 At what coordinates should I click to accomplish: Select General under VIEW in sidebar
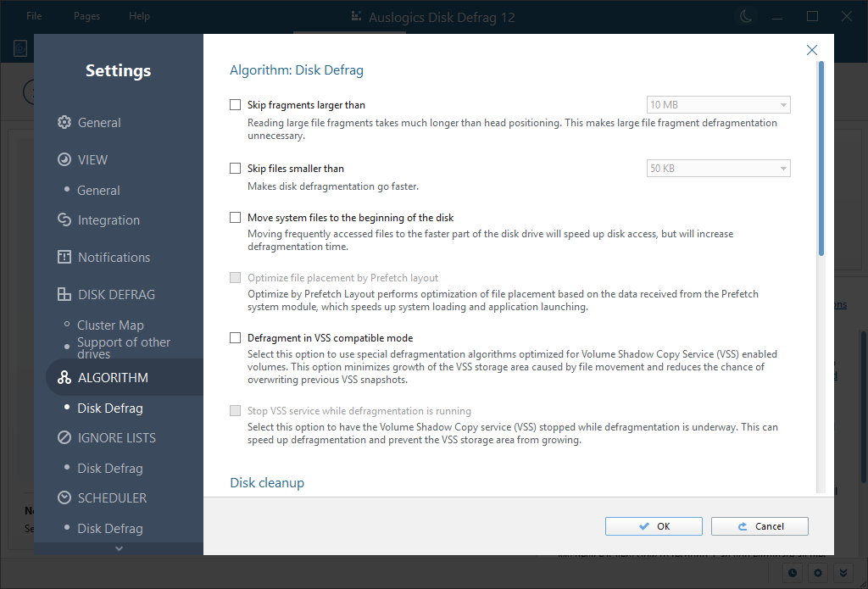(98, 191)
